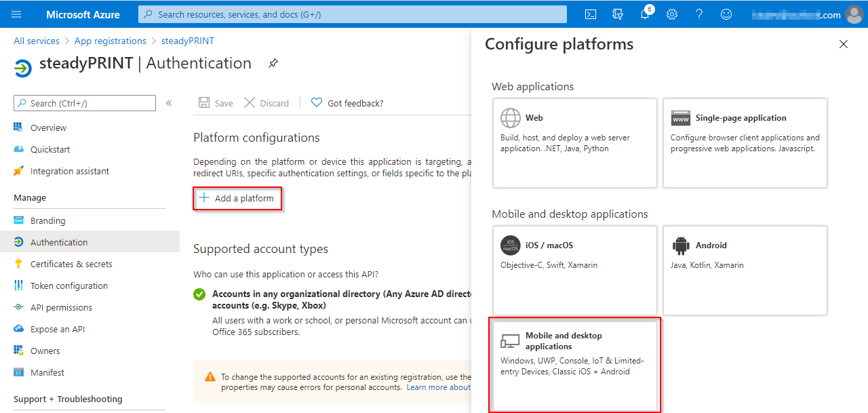Screen dimensions: 868x413
Task: Go to App registrations breadcrumb
Action: [x=111, y=41]
